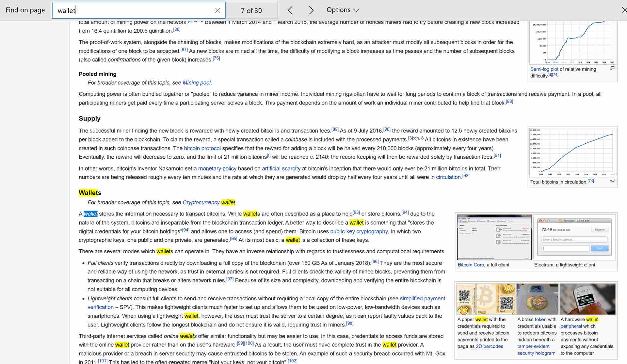Click the public-key cryptography link
Viewport: 627px width, 364px height.
coord(359,231)
